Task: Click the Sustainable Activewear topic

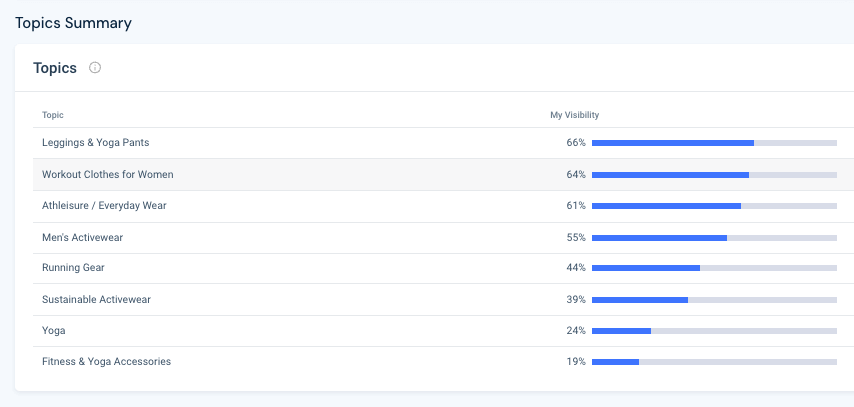Action: point(96,300)
